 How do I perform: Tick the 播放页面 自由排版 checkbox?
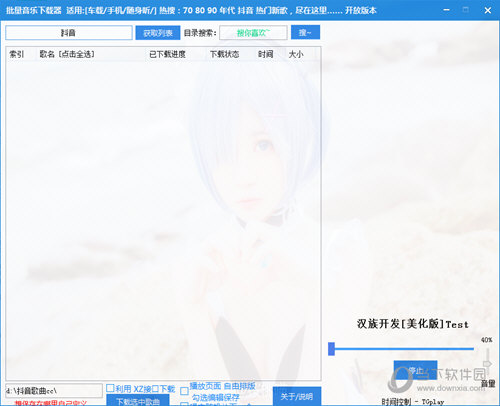184,391
